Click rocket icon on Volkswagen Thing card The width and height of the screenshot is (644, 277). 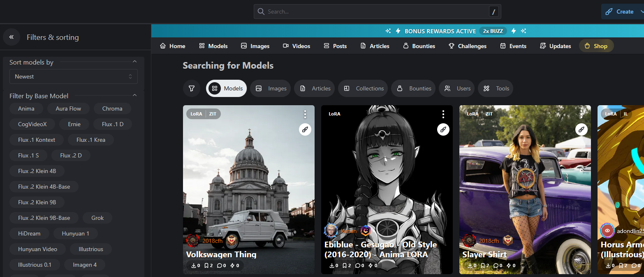click(305, 129)
